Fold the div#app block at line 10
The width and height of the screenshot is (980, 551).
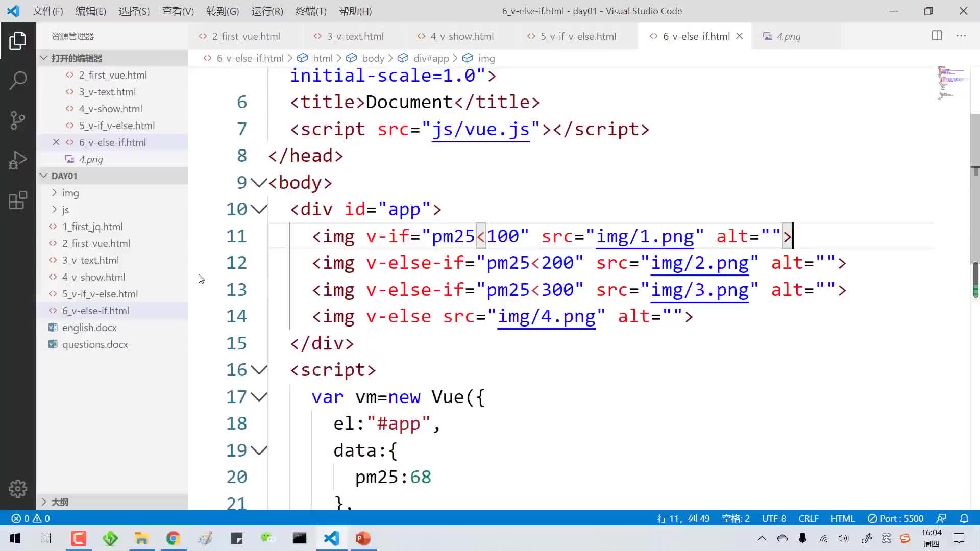click(x=259, y=209)
